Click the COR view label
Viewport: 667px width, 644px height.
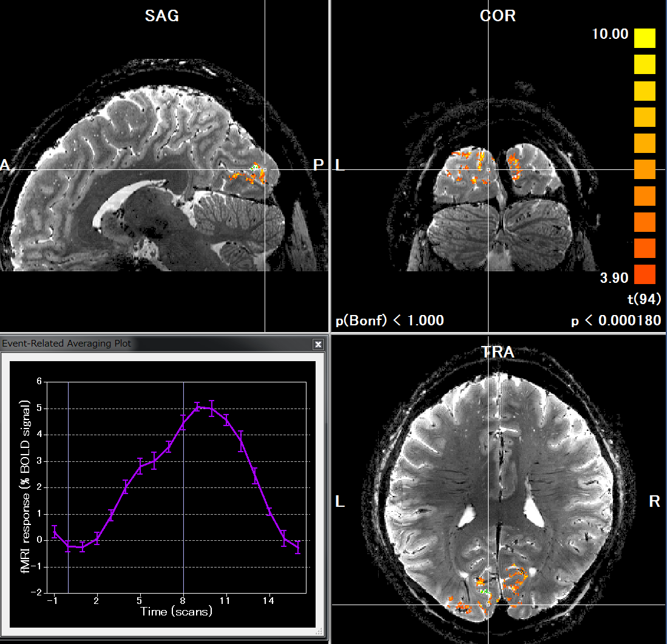pos(498,16)
